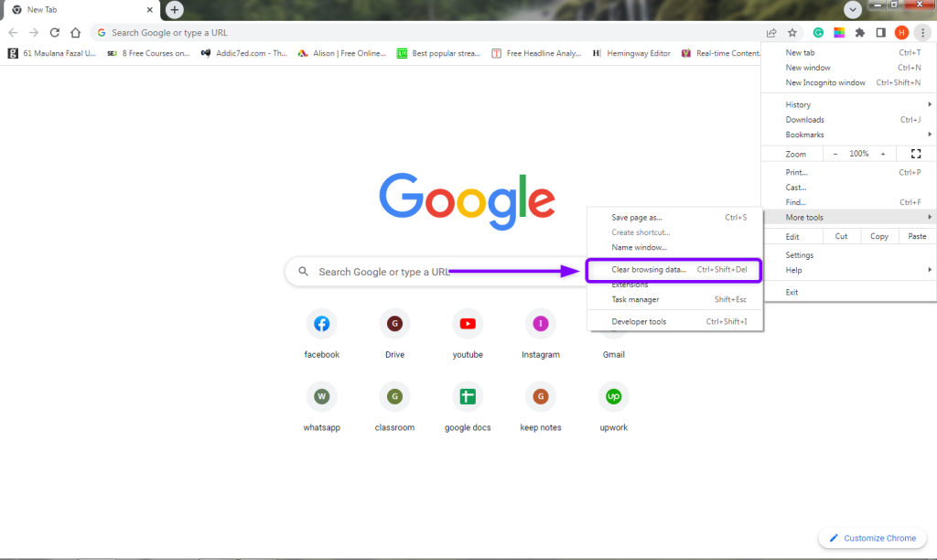Open Developer tools from submenu
The height and width of the screenshot is (560, 937).
(674, 321)
